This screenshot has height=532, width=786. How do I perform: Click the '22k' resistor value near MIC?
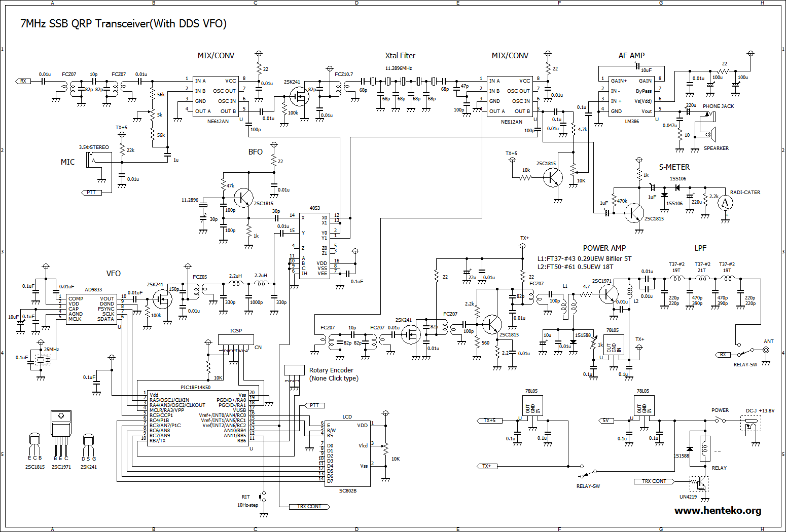click(130, 150)
